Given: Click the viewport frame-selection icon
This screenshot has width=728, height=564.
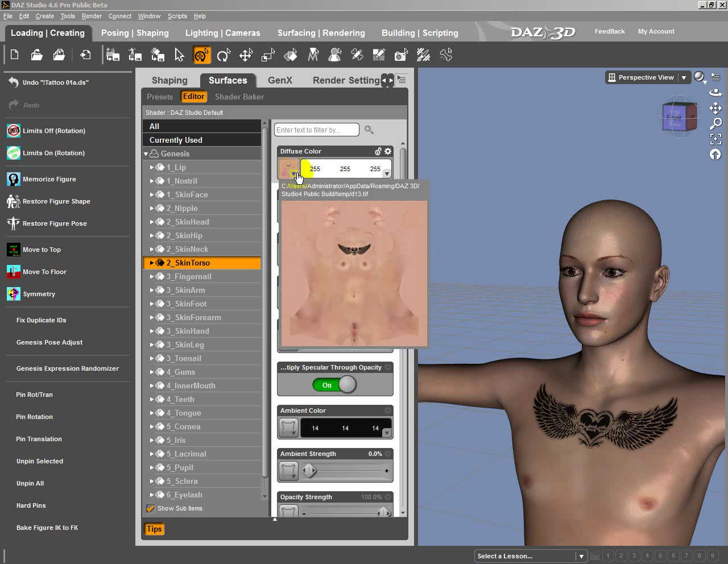Looking at the screenshot, I should (x=715, y=139).
